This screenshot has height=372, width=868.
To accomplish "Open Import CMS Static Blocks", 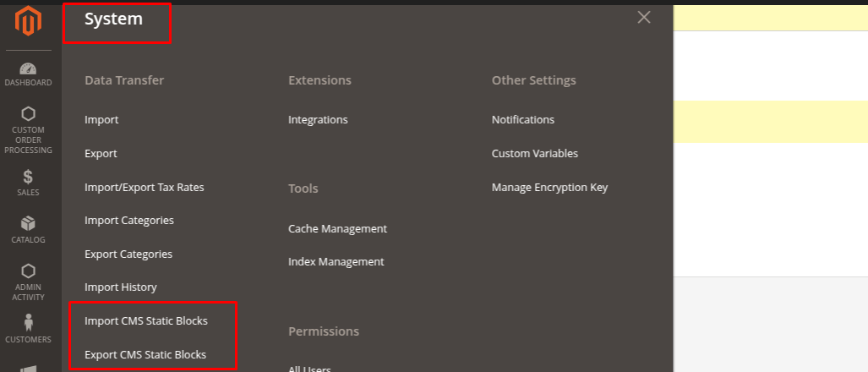I will tap(146, 321).
